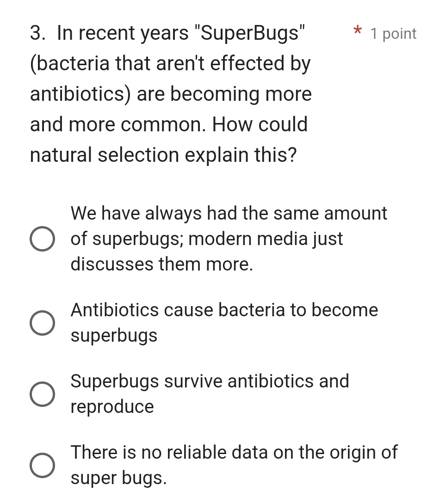Image resolution: width=433 pixels, height=504 pixels.
Task: Select the radio button for 'Superbugs survive antibiotics and reproduce'
Action: tap(43, 394)
